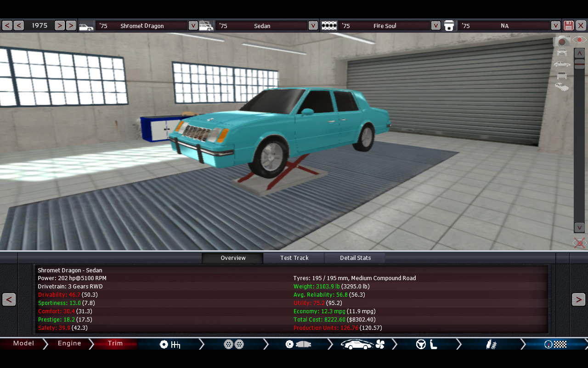Switch to the Test Track tab
The height and width of the screenshot is (368, 588).
click(x=294, y=258)
